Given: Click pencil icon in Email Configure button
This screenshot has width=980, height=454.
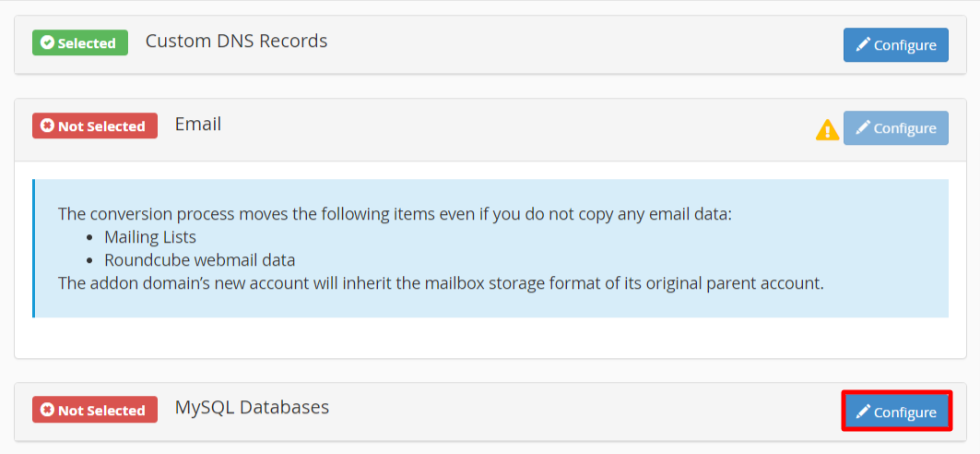Looking at the screenshot, I should point(863,127).
